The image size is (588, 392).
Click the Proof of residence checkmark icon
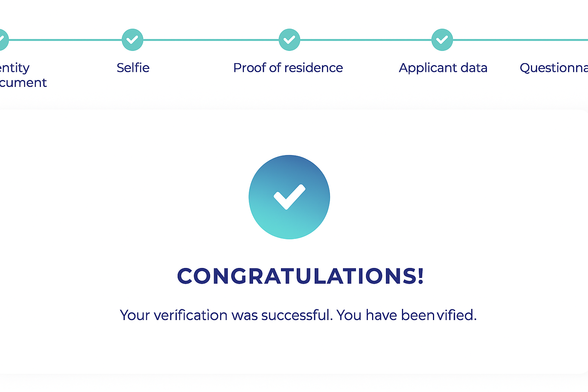tap(289, 40)
